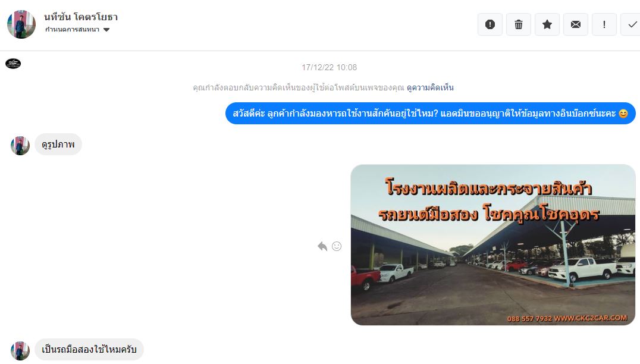Open the car lot image attachment
The width and height of the screenshot is (640, 364).
pos(493,245)
